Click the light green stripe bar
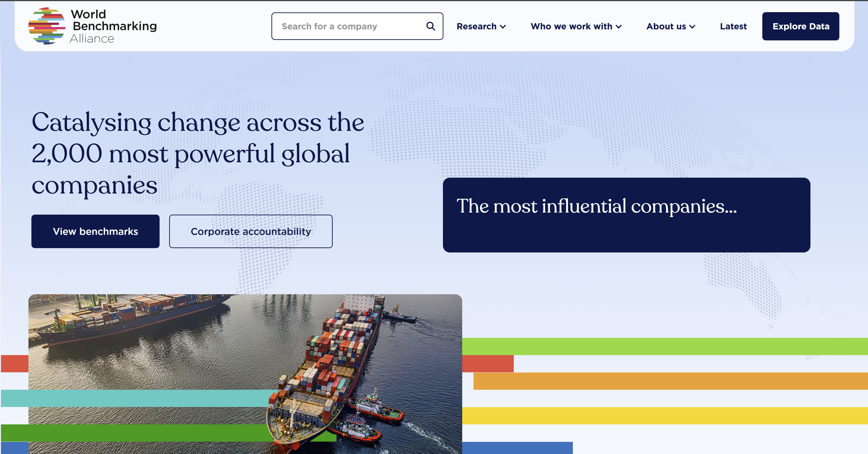The height and width of the screenshot is (454, 868). [x=664, y=346]
